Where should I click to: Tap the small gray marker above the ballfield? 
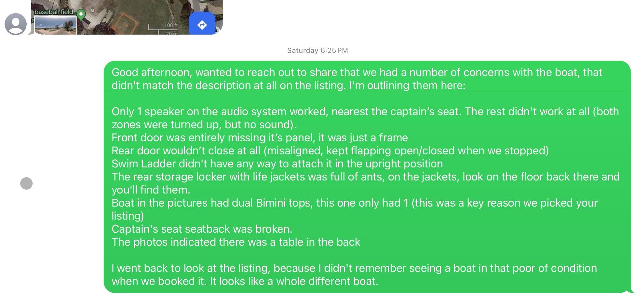93,10
